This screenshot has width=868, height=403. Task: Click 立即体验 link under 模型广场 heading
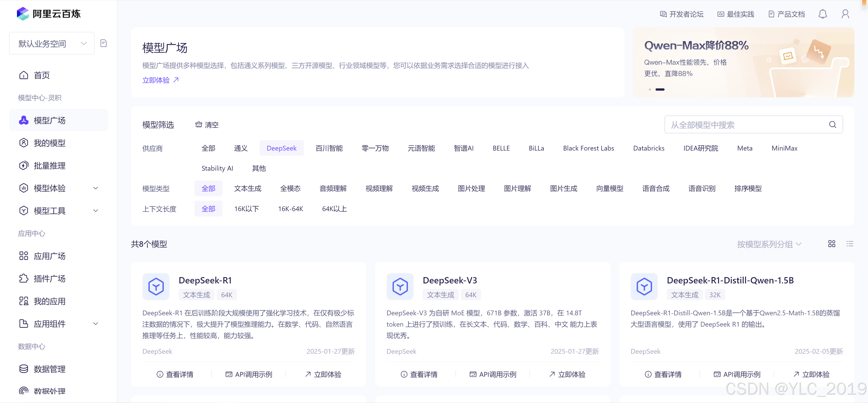click(160, 80)
